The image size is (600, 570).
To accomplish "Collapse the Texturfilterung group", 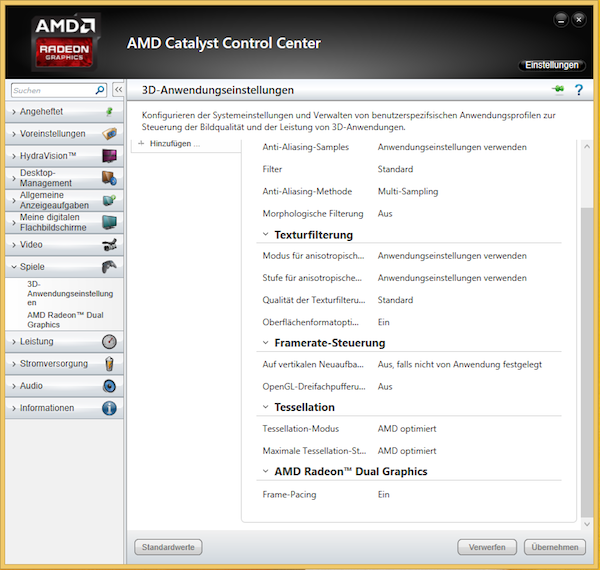I will pyautogui.click(x=266, y=234).
